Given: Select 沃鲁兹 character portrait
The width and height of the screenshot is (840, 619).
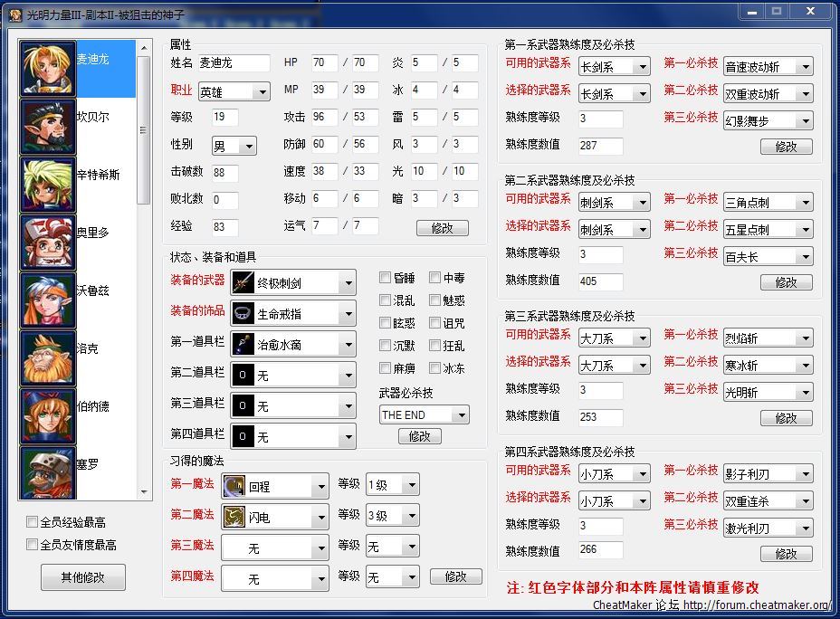Looking at the screenshot, I should [47, 300].
